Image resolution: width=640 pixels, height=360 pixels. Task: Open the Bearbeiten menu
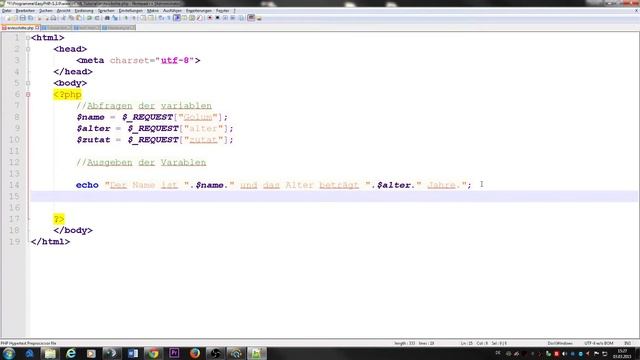coord(25,11)
